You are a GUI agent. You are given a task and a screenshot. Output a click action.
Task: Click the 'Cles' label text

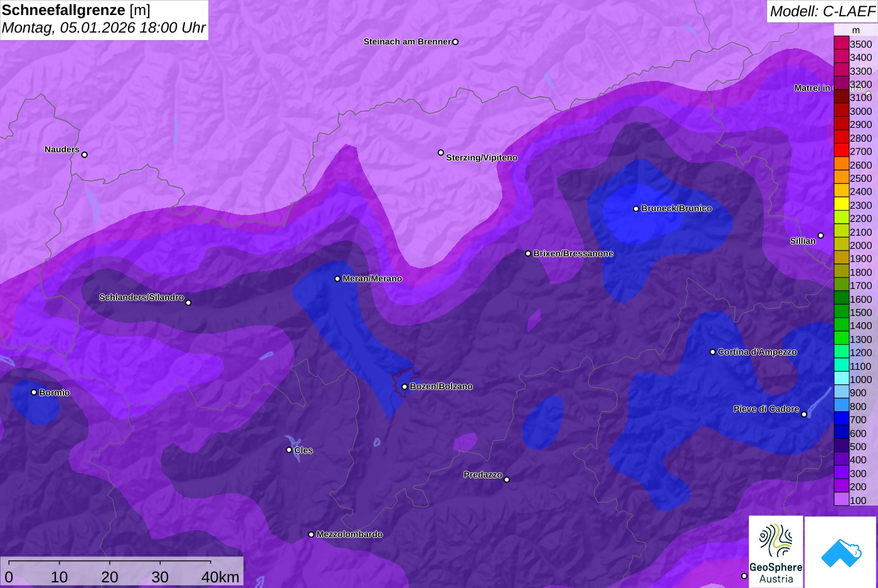coord(304,450)
